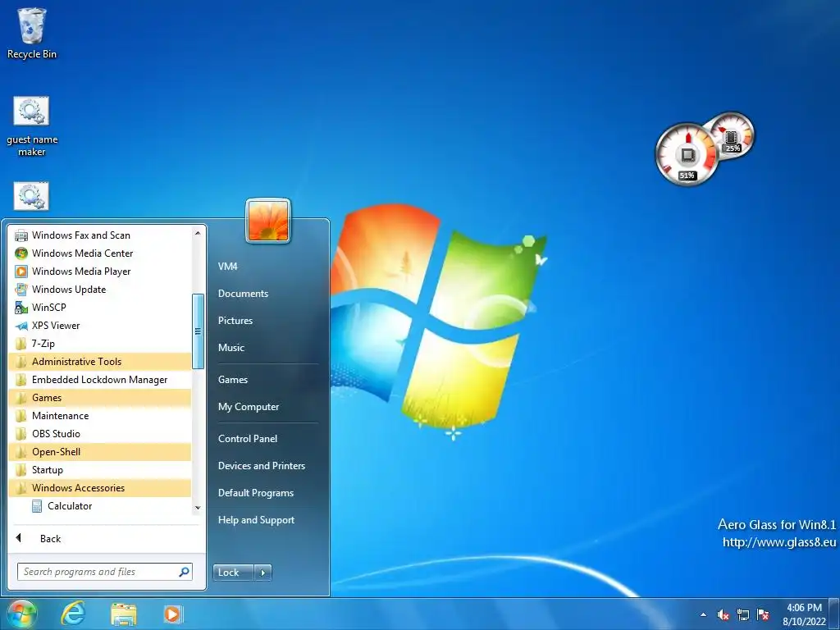Open Control Panel
The height and width of the screenshot is (630, 840).
(248, 439)
